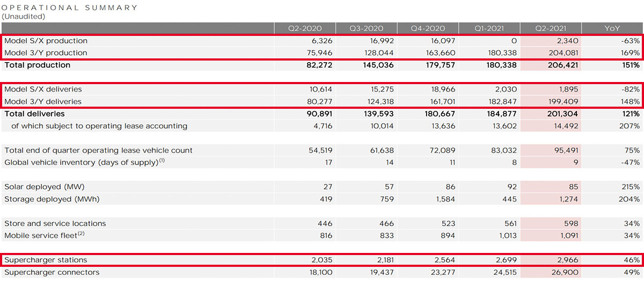The height and width of the screenshot is (284, 644).
Task: Click the 2,035 Supercharger stations value
Action: click(321, 260)
